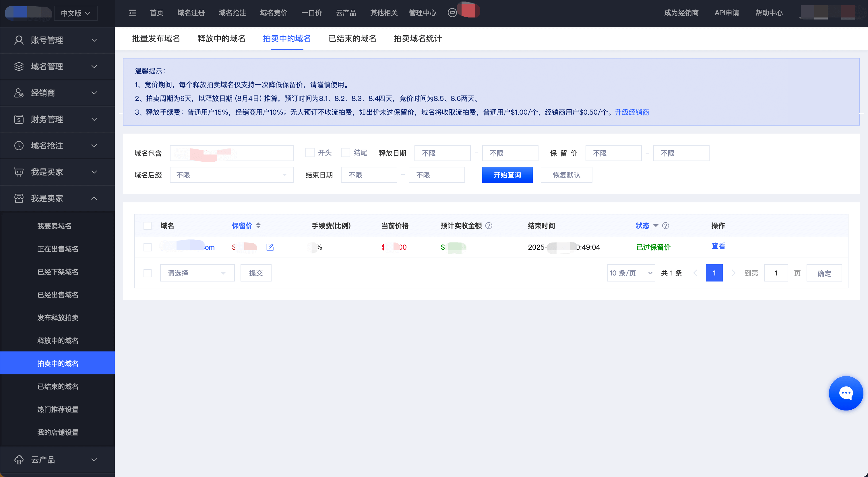Click the help icon next to 状态

pyautogui.click(x=665, y=226)
